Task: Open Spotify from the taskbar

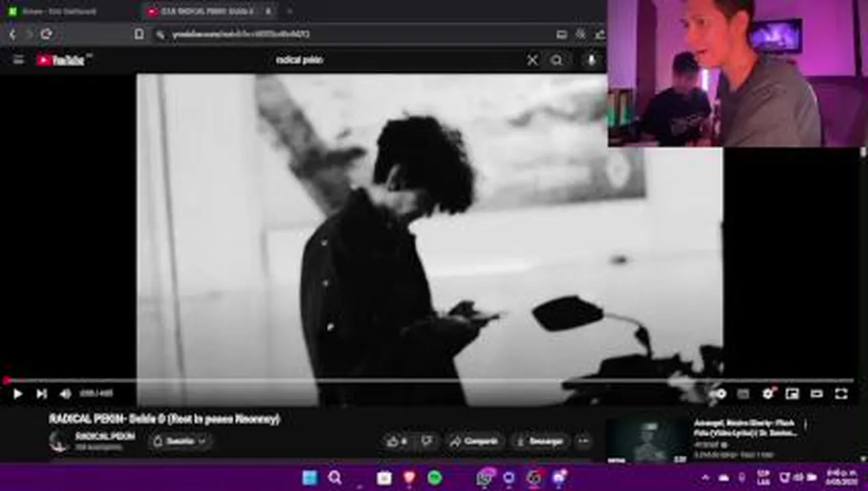Action: pyautogui.click(x=435, y=477)
